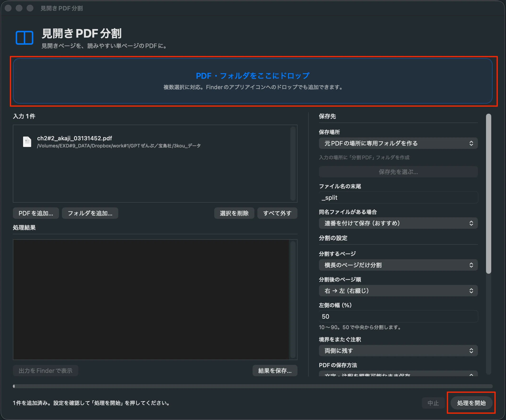Click the progress bar at the bottom
Viewport: 506px width, 420px height.
click(253, 386)
